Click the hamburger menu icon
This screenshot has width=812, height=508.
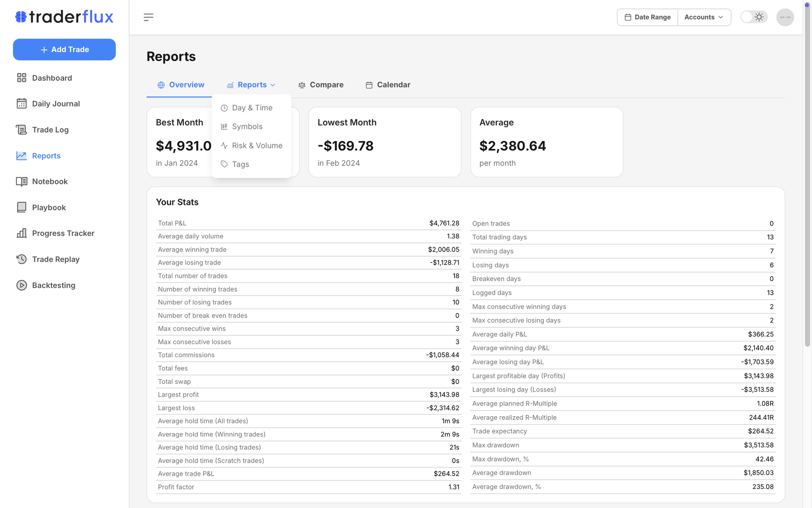click(x=148, y=17)
